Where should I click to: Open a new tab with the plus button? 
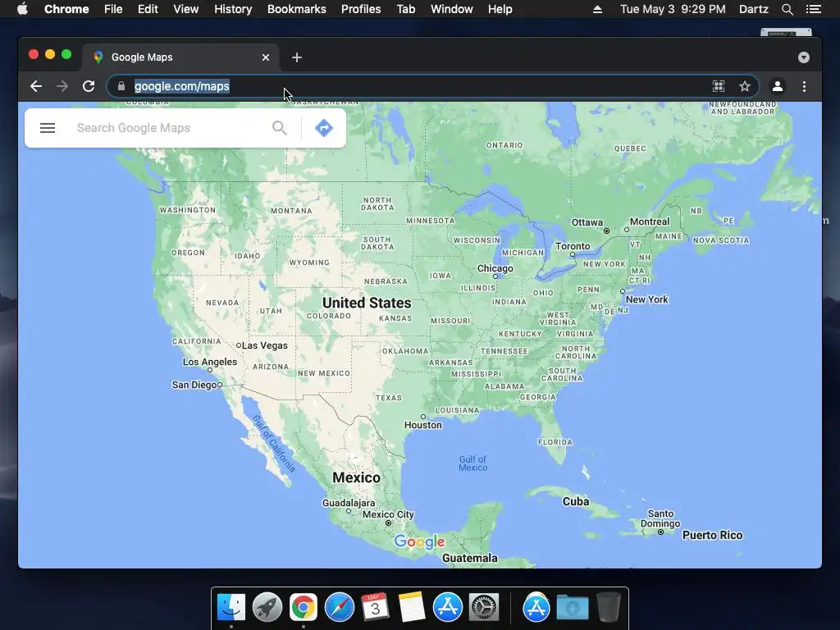297,57
